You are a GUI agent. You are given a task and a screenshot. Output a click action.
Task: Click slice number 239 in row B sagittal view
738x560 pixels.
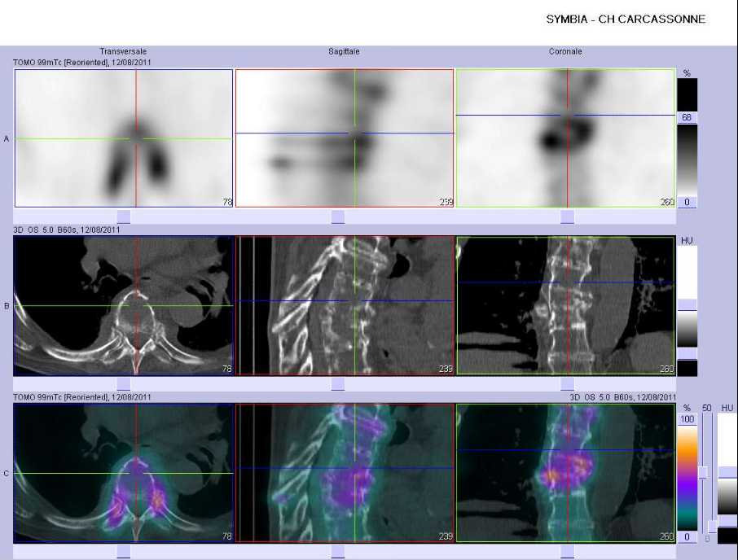(446, 369)
